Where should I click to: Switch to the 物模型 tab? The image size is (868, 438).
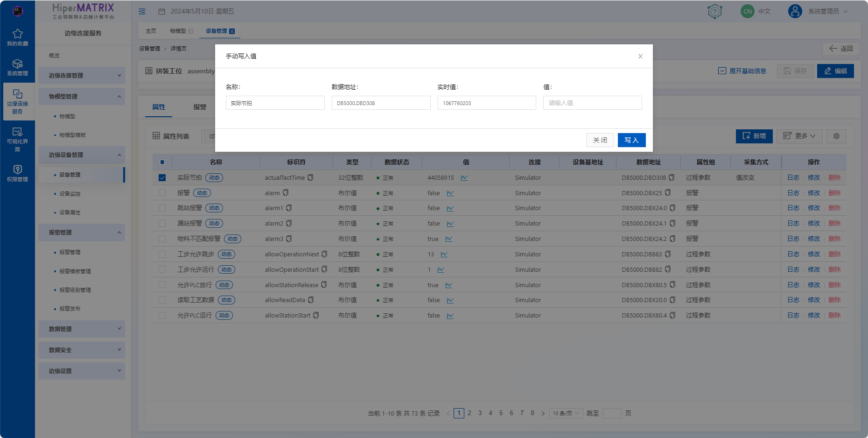178,31
